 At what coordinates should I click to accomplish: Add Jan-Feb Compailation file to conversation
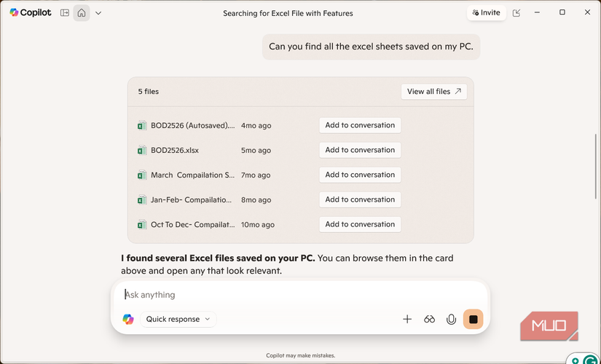[x=360, y=199]
